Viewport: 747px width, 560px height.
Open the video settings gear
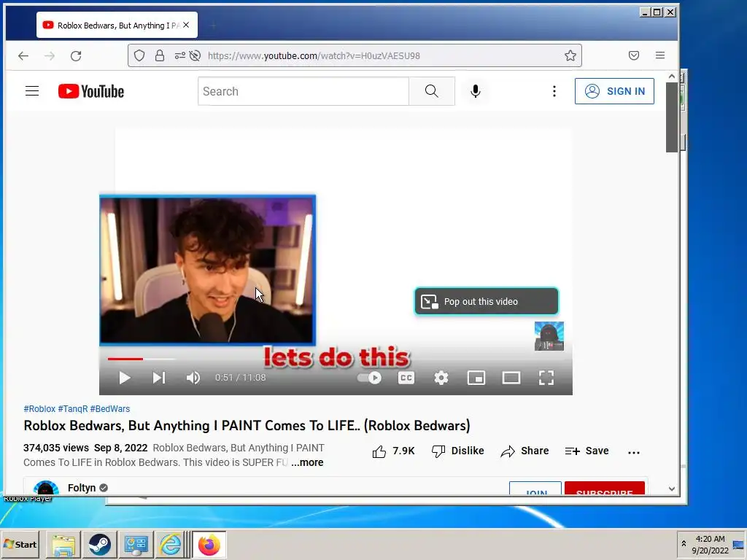tap(441, 378)
